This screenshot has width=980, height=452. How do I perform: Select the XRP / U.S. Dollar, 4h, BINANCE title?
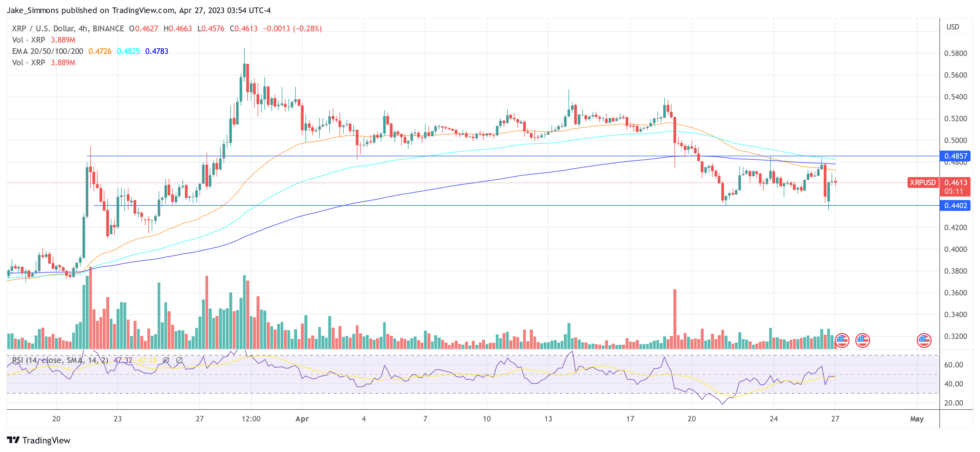[68, 29]
